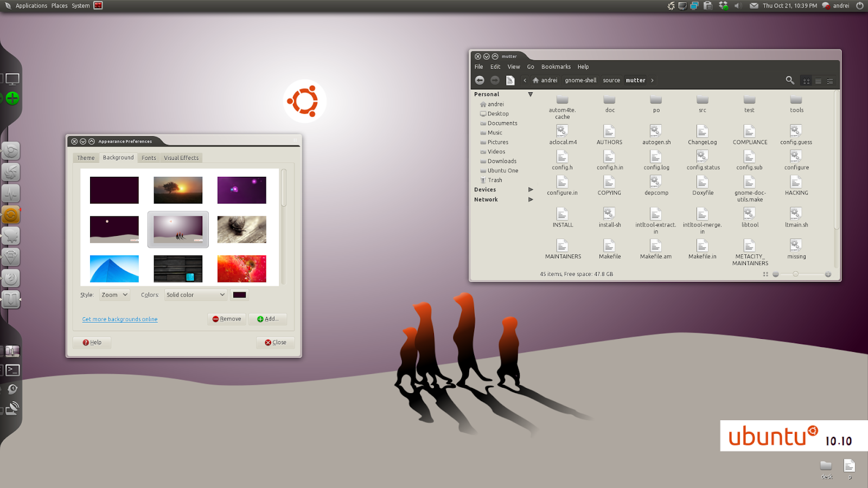
Task: Open the File menu in mutter window
Action: (478, 67)
